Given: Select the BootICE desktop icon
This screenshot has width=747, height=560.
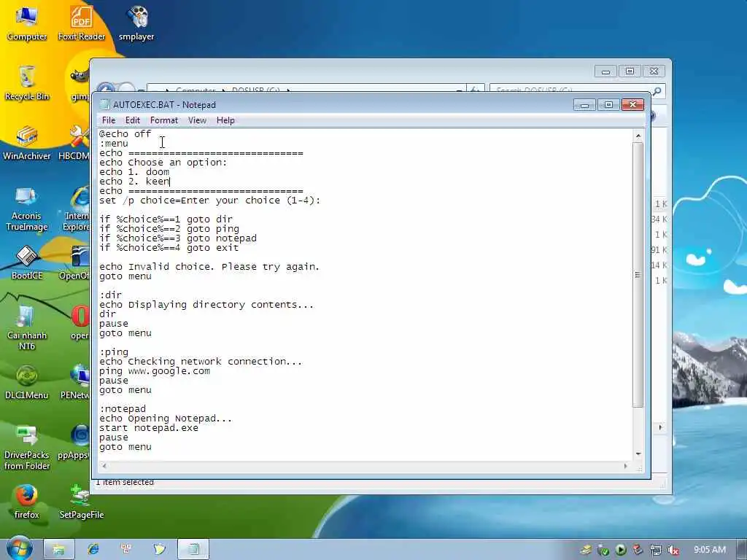Looking at the screenshot, I should coord(27,262).
